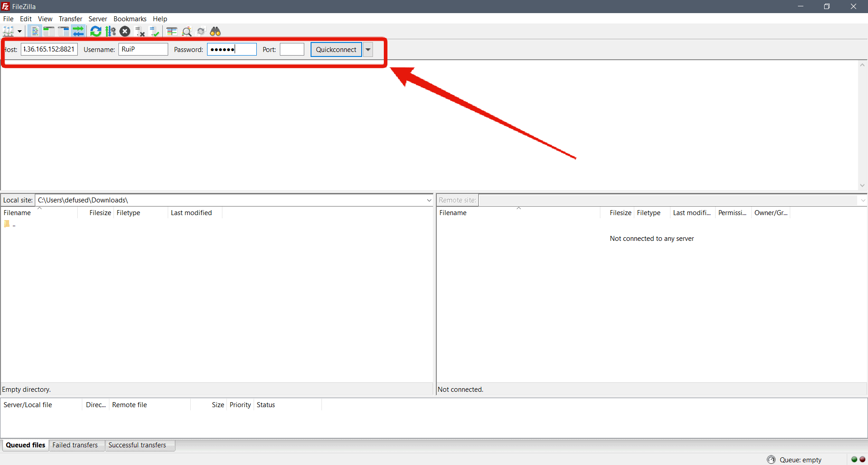Click the FileZilla title bar logo
Screen dimensions: 868x465
point(5,6)
